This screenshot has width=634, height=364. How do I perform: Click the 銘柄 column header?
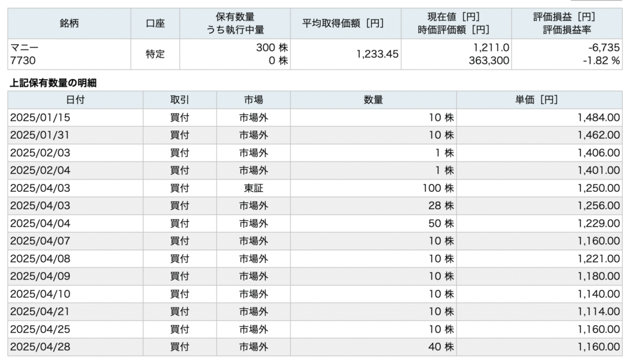click(x=69, y=24)
